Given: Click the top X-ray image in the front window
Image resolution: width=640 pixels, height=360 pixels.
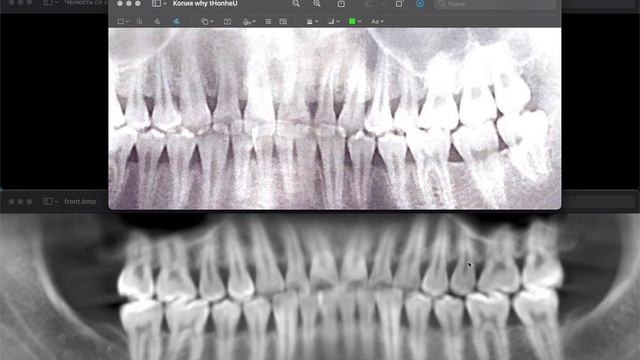Looking at the screenshot, I should 335,118.
